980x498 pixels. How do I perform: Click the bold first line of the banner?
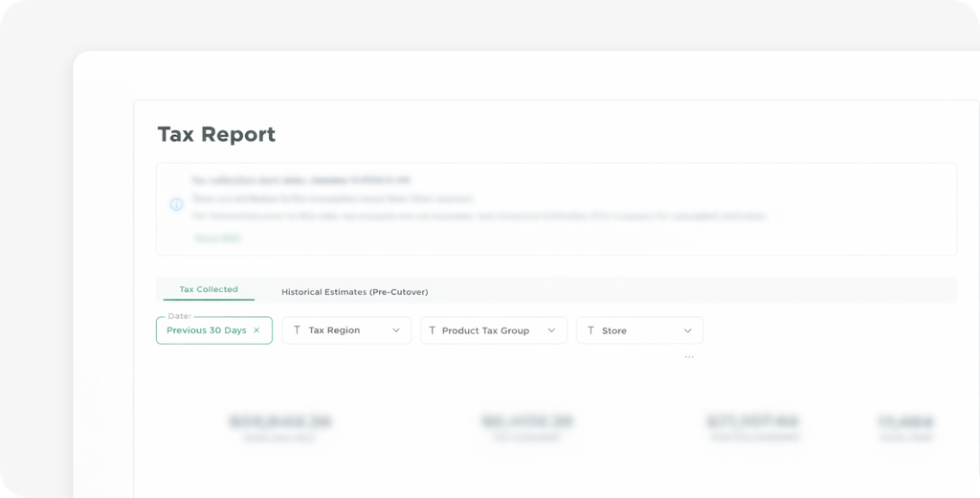[x=301, y=181]
